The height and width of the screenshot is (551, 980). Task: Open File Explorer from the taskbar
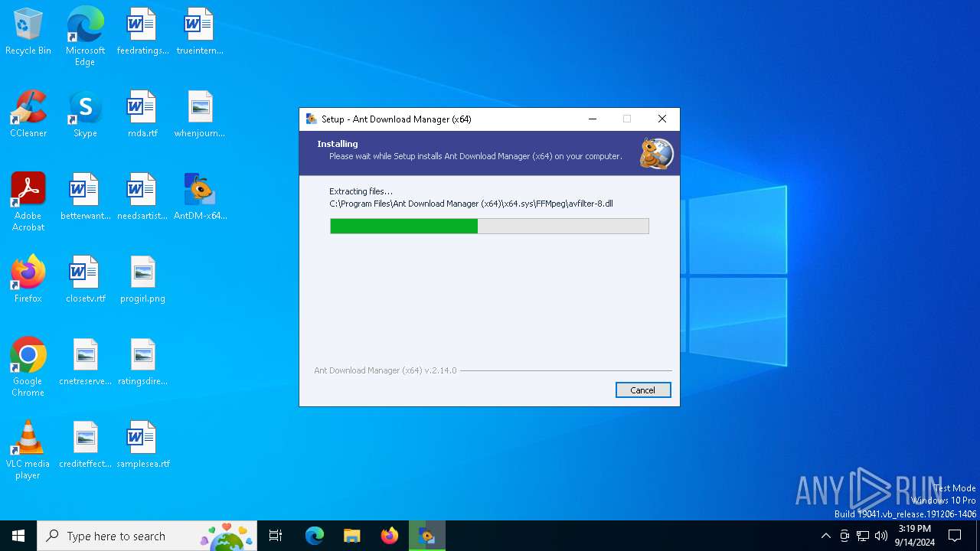[x=351, y=536]
